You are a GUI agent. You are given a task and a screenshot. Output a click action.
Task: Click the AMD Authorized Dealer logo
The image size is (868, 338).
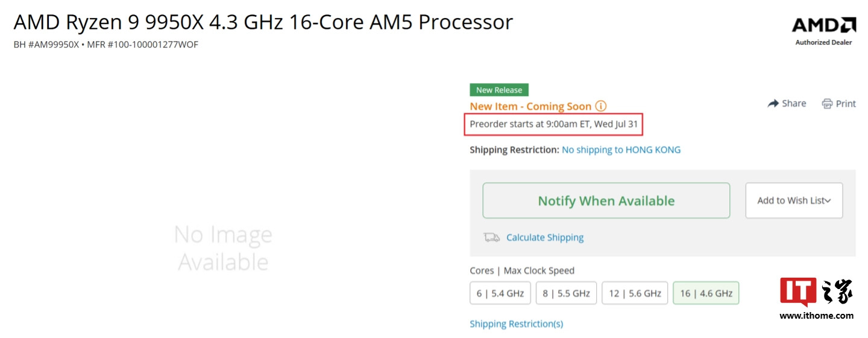click(823, 30)
